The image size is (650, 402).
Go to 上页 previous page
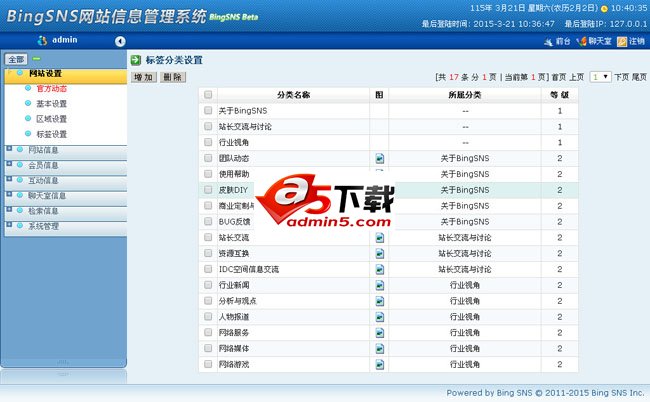pyautogui.click(x=576, y=77)
